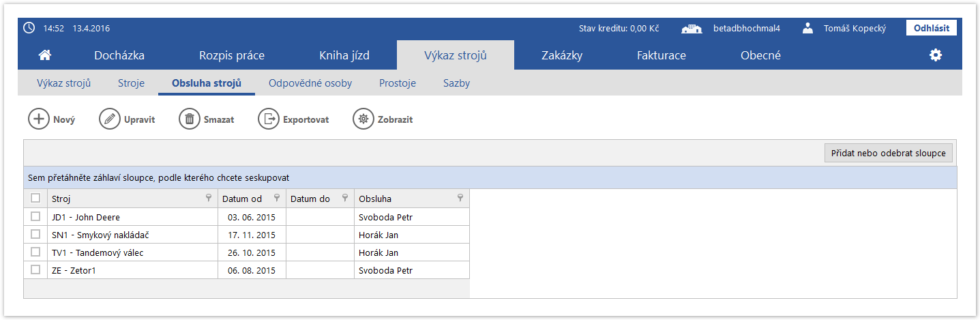This screenshot has height=320, width=980.
Task: Click the date 03. 06. 2015
Action: (x=252, y=217)
